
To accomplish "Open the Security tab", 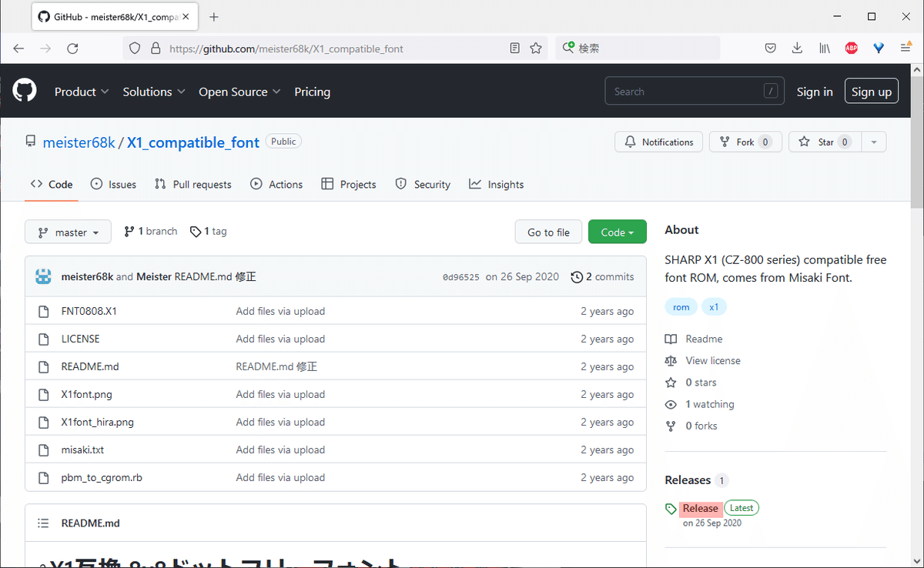I will click(x=423, y=184).
